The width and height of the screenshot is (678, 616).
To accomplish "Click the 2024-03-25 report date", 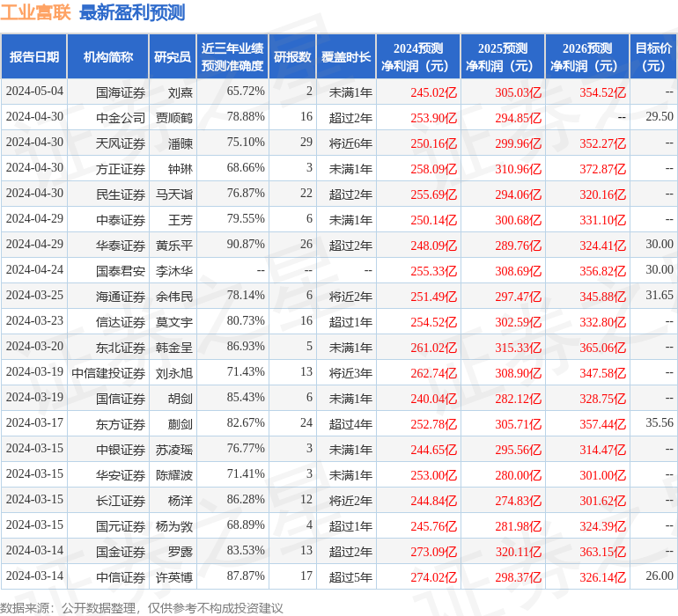I will [x=34, y=296].
